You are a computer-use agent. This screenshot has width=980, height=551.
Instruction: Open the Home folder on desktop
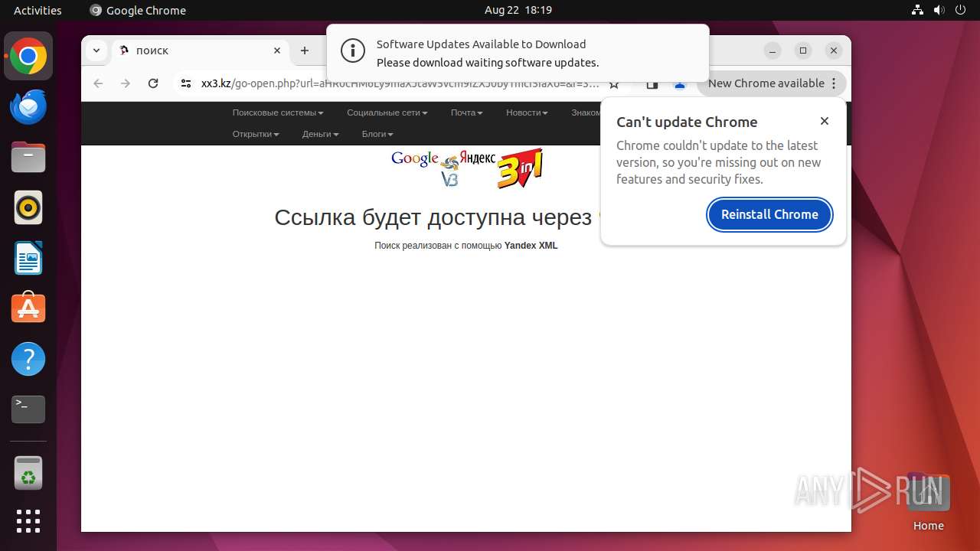click(928, 501)
